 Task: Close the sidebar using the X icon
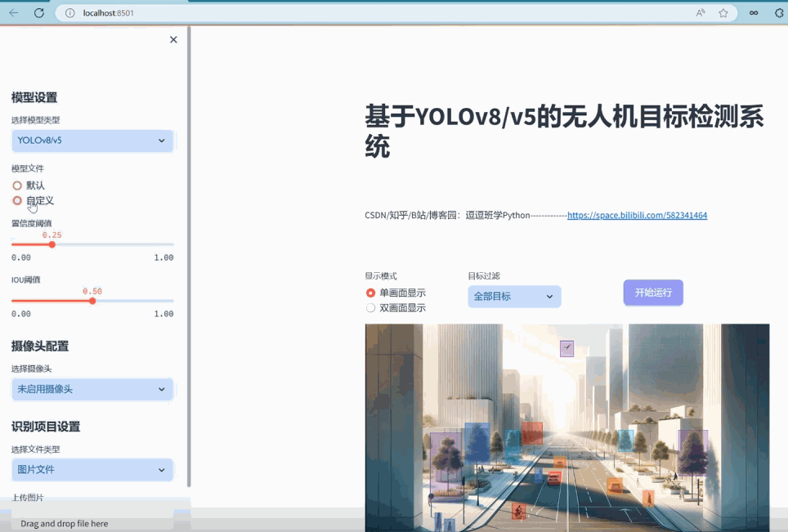pyautogui.click(x=172, y=39)
